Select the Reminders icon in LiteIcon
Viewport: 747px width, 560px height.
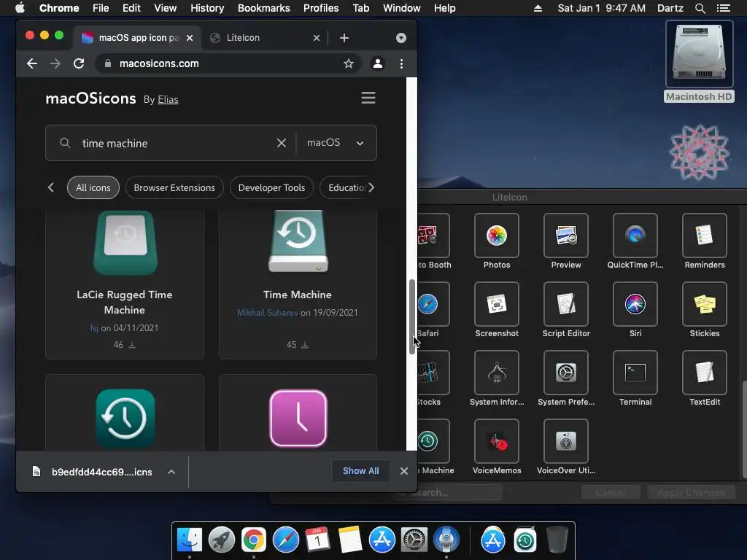(705, 236)
